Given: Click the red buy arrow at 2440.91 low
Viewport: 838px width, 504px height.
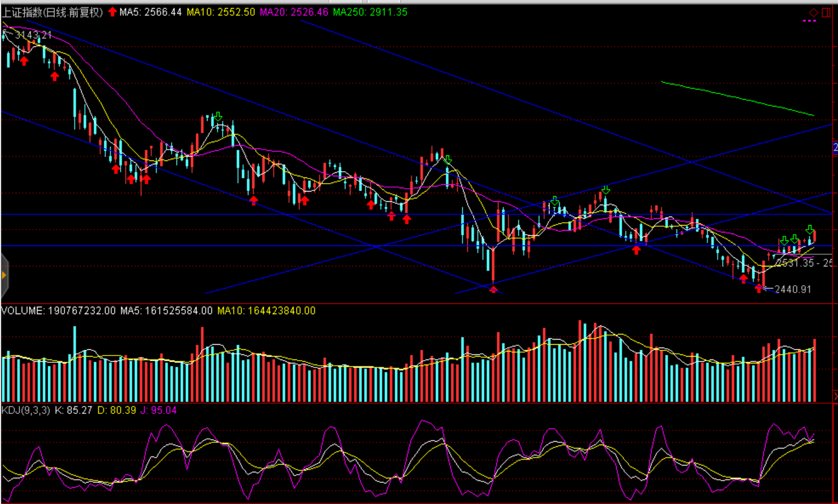Looking at the screenshot, I should (759, 289).
